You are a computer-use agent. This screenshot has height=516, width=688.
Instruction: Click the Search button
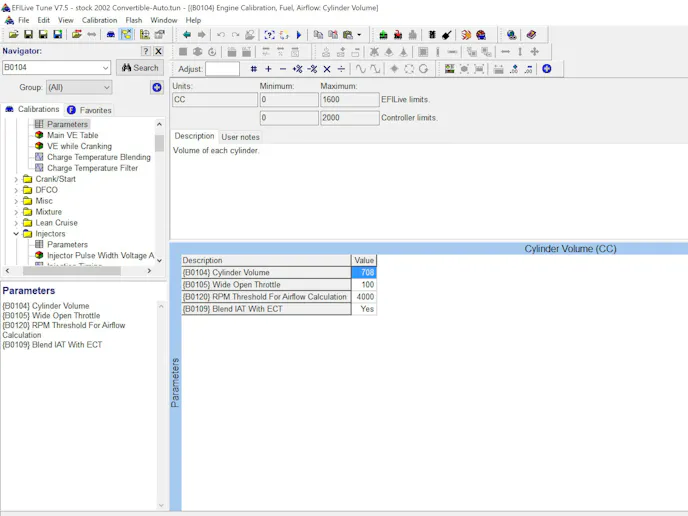coord(139,68)
